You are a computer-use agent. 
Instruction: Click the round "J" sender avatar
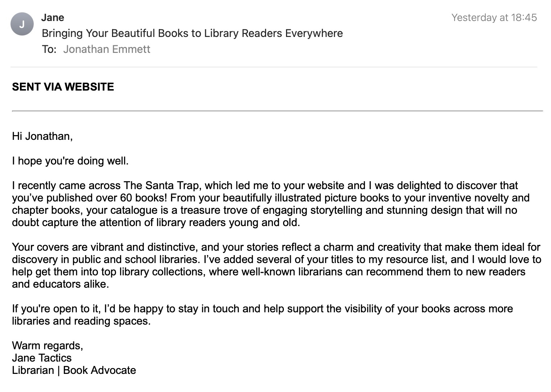[22, 24]
